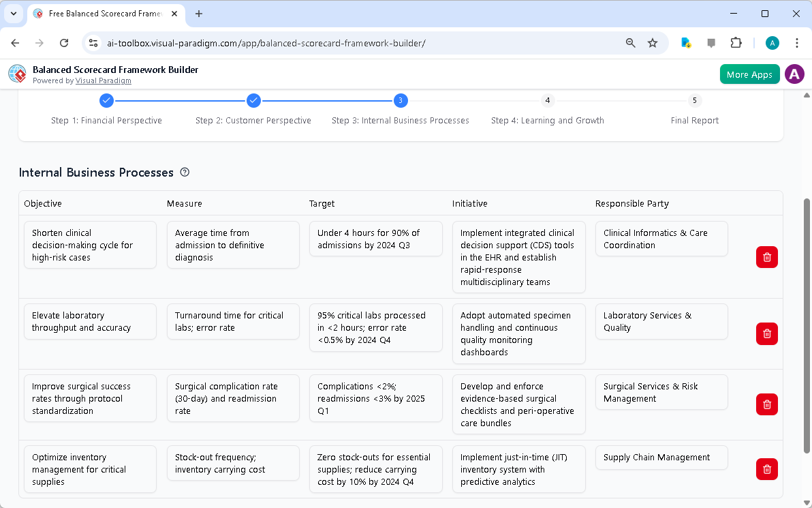Delete the surgical success rates row
812x508 pixels.
click(766, 404)
